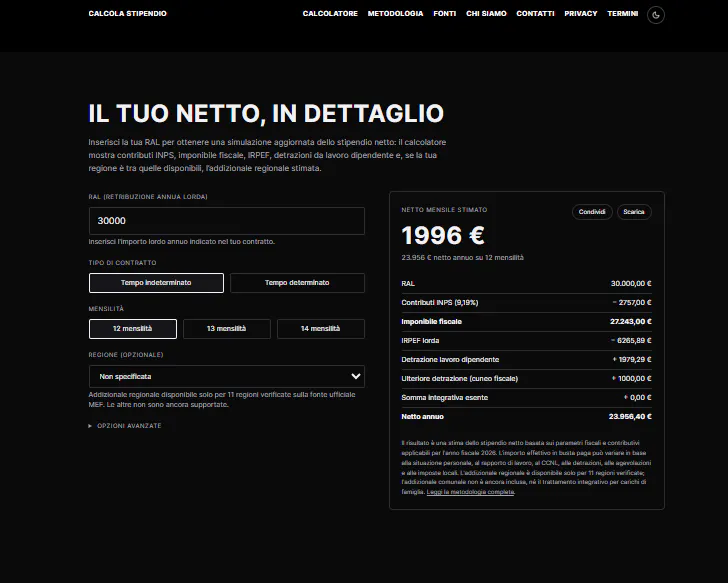Choose 14 mensilità option
Viewport: 728px width, 583px height.
(x=321, y=329)
